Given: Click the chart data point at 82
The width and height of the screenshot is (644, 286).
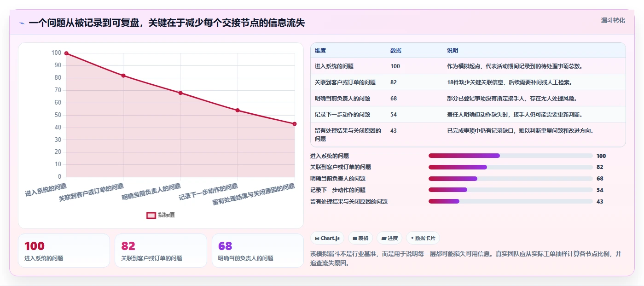Looking at the screenshot, I should tap(123, 76).
